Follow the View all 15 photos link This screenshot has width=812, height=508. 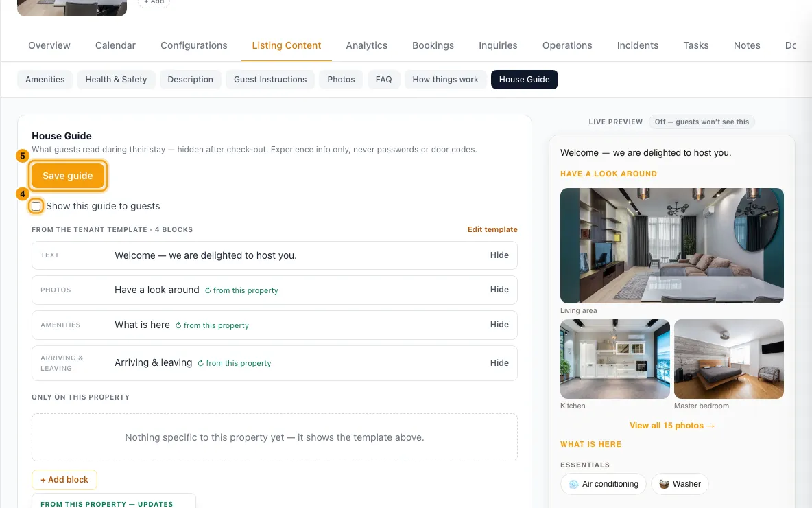coord(671,426)
